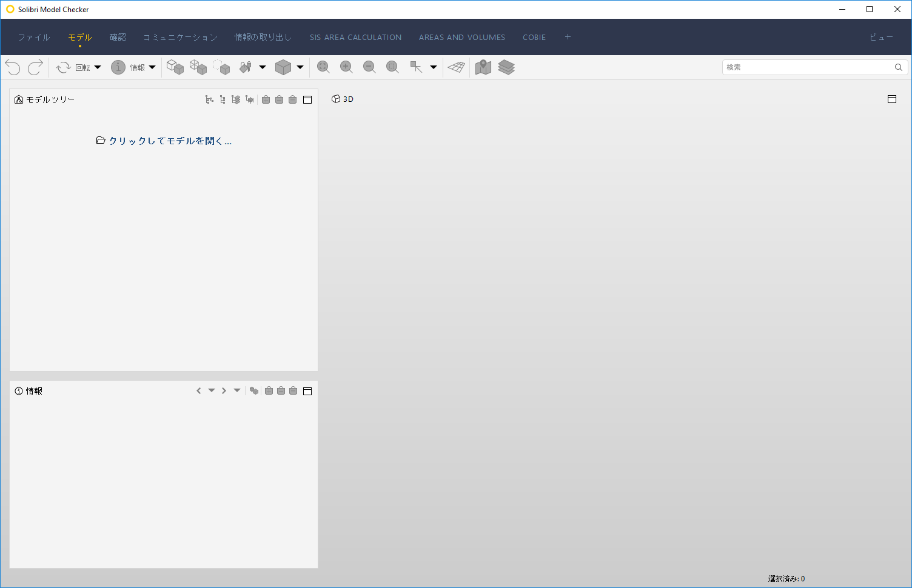Image resolution: width=912 pixels, height=588 pixels.
Task: Open the ビュー menu
Action: tap(882, 37)
